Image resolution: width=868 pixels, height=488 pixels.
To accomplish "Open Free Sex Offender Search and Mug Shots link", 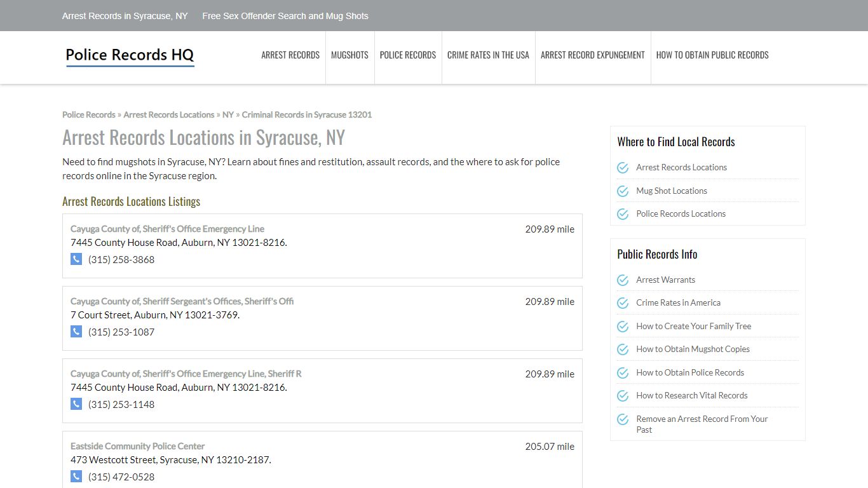I will (285, 16).
